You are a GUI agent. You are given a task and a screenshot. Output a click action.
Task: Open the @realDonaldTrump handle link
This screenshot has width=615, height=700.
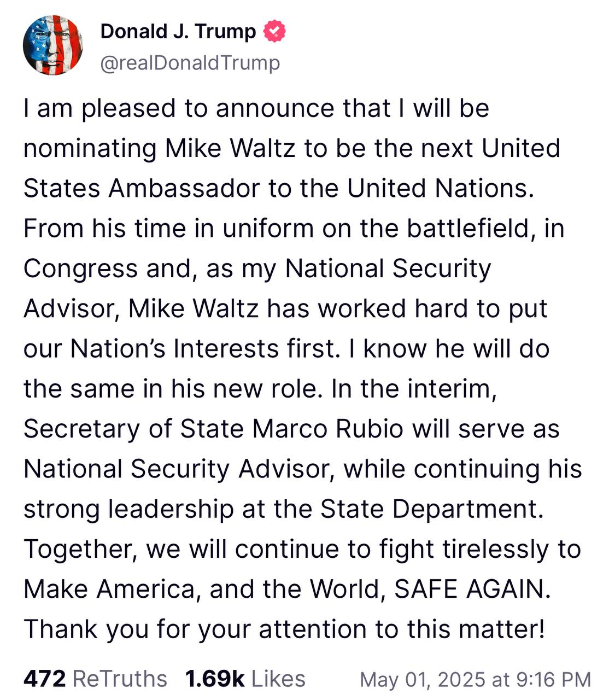pos(190,63)
